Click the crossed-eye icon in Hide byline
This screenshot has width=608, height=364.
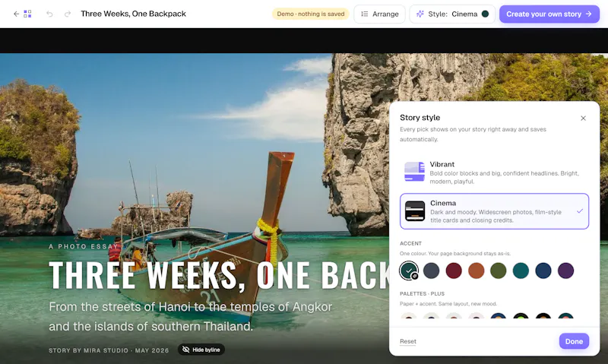click(186, 350)
